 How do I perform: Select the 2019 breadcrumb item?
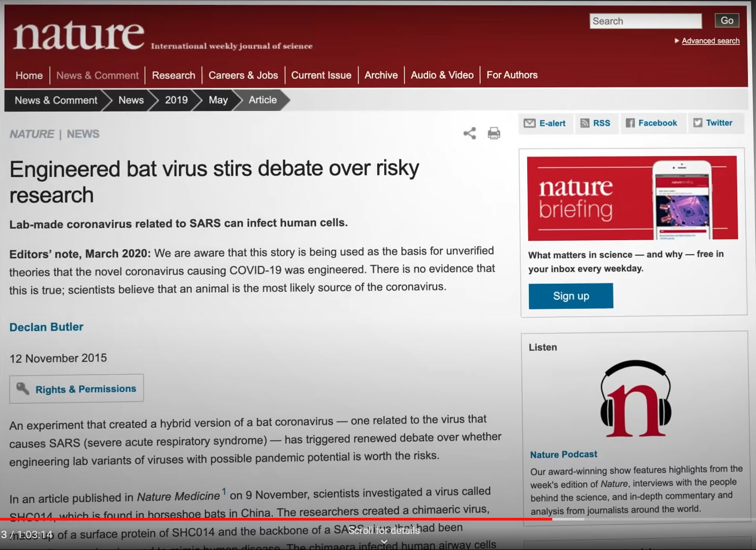(x=176, y=100)
